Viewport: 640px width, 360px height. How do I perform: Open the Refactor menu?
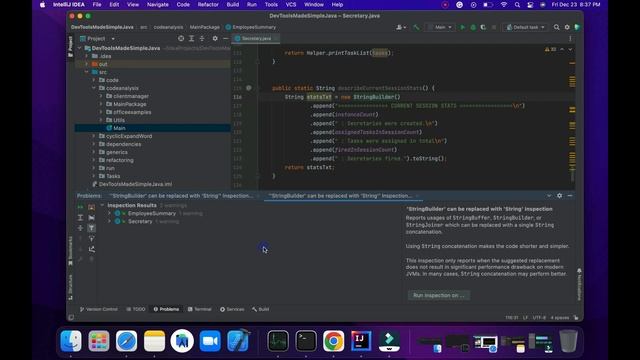(x=208, y=4)
